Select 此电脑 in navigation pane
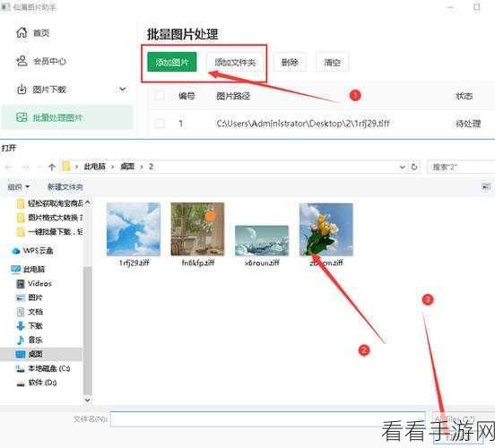This screenshot has width=495, height=448. coord(28,269)
